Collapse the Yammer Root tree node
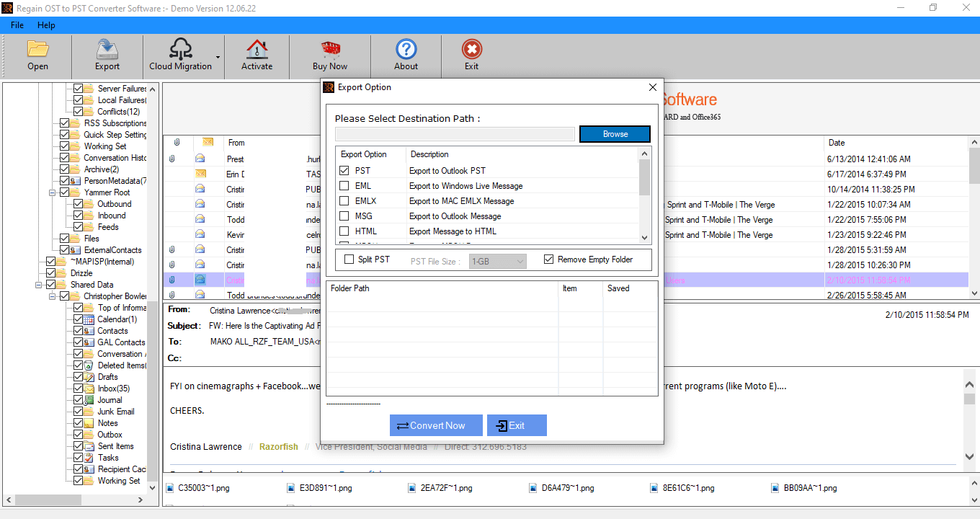 (53, 192)
